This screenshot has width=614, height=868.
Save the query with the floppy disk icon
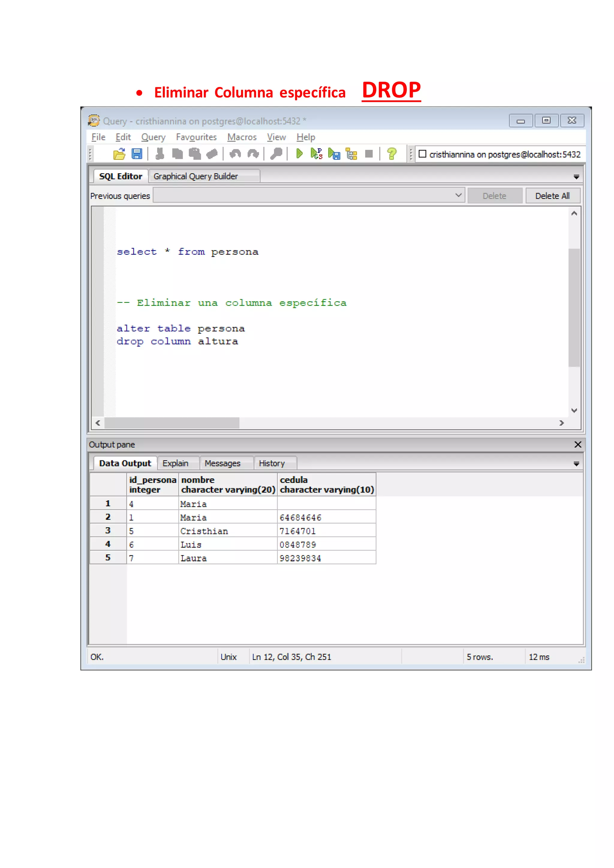point(137,154)
